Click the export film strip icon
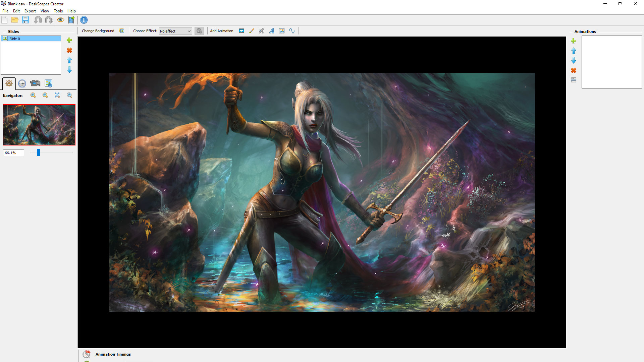The height and width of the screenshot is (362, 644). coord(71,20)
